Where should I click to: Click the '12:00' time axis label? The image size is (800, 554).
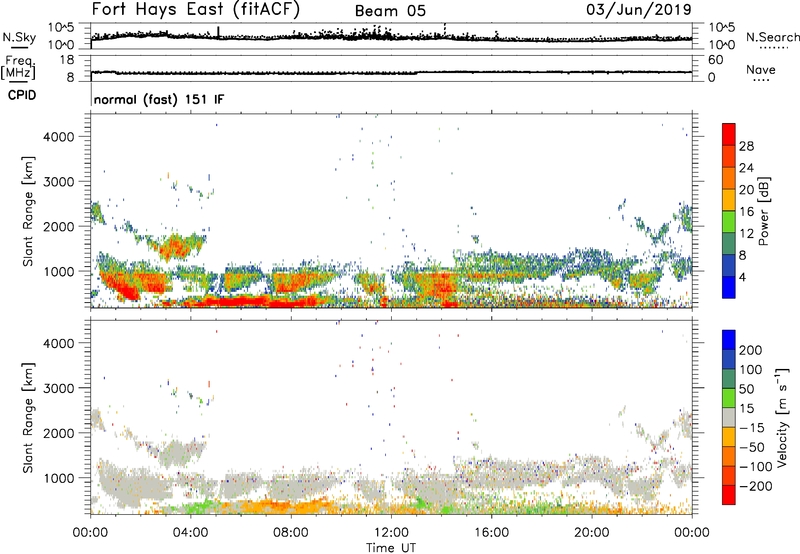click(x=391, y=533)
